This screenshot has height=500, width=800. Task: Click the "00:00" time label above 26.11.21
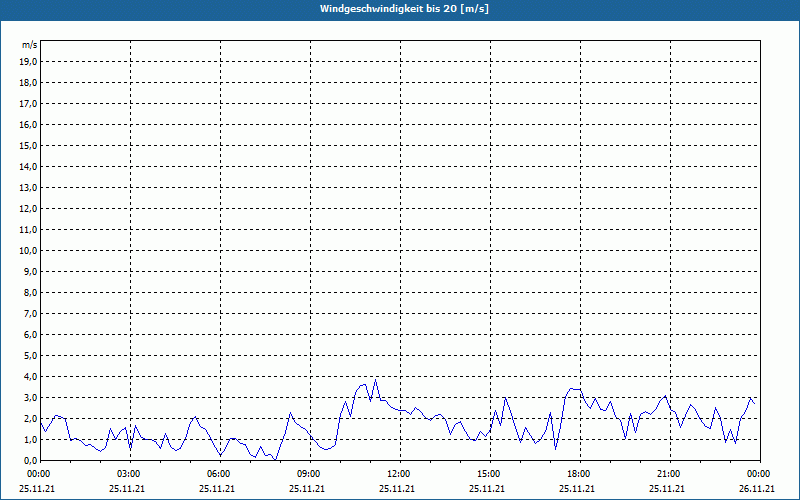(760, 474)
